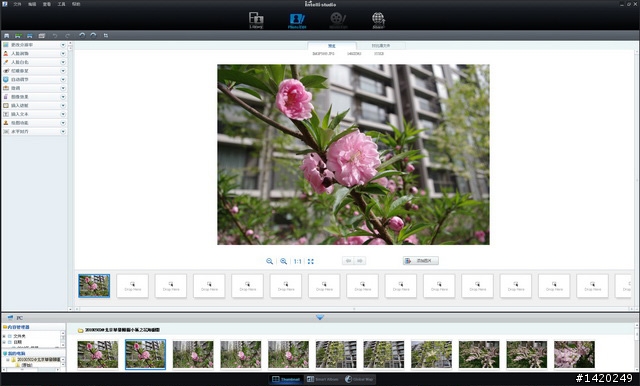Image resolution: width=640 pixels, height=386 pixels.
Task: Open the Movie Edit mode
Action: point(338,20)
